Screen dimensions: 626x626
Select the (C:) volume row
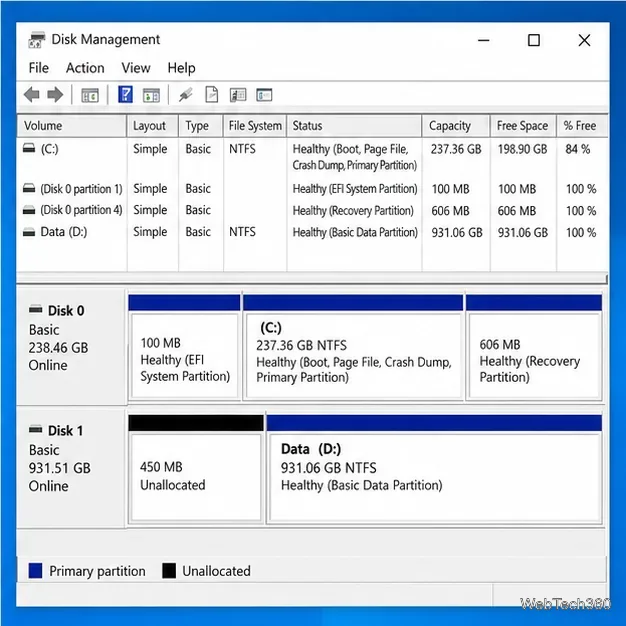pos(312,157)
